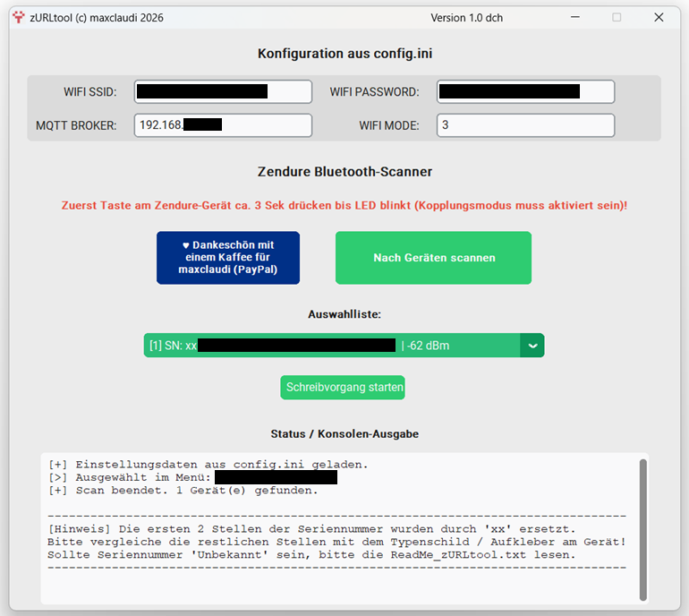Click the 'Zendure Bluetooth-Scanner' heading
Screen dimensions: 689x616
tap(344, 172)
